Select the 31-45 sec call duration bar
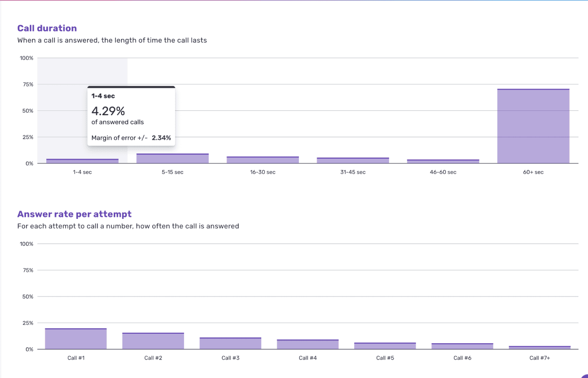This screenshot has width=588, height=378. [x=353, y=160]
